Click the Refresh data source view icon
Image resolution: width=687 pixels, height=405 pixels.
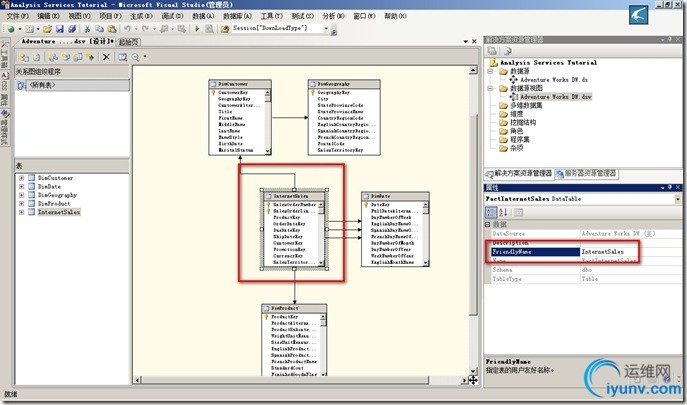(37, 57)
